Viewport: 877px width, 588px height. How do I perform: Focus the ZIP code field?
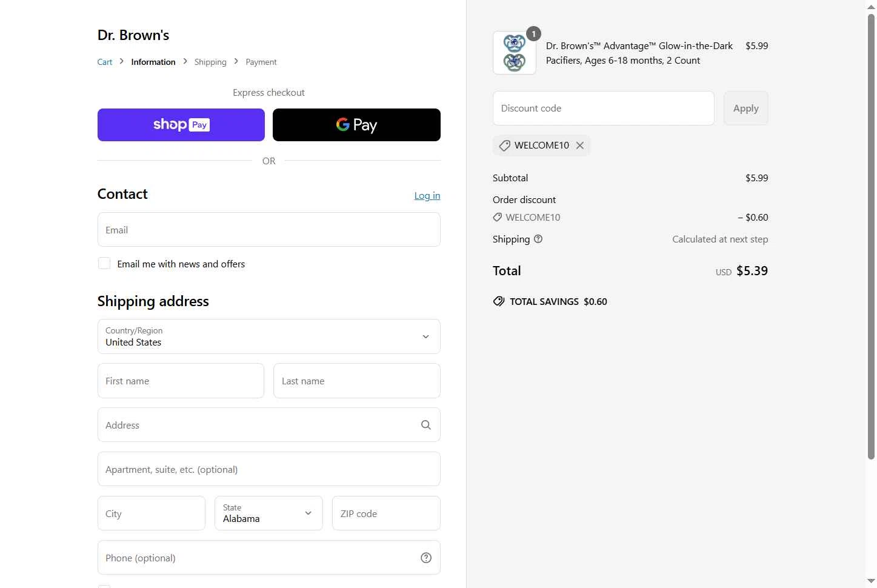pos(386,513)
